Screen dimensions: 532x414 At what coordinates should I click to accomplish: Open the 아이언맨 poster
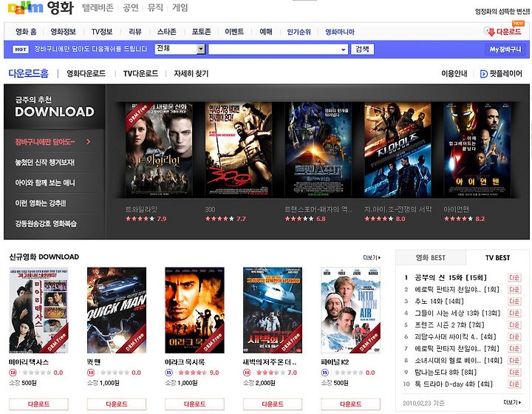point(477,149)
